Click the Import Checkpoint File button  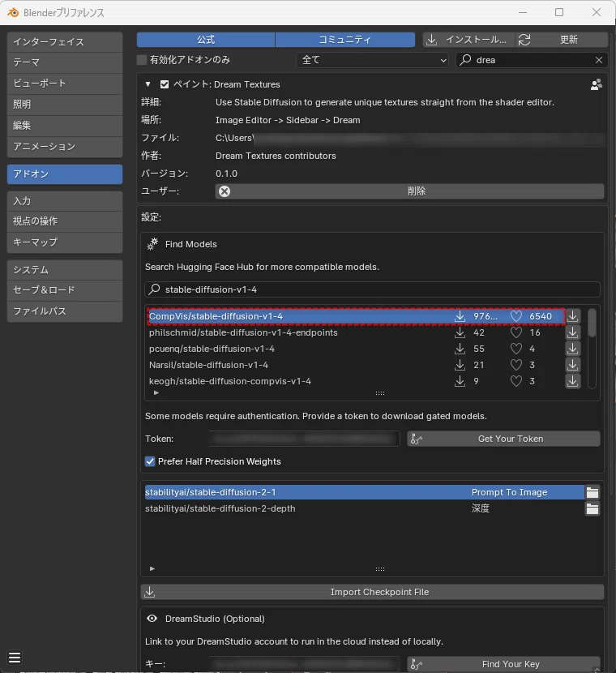pos(372,592)
